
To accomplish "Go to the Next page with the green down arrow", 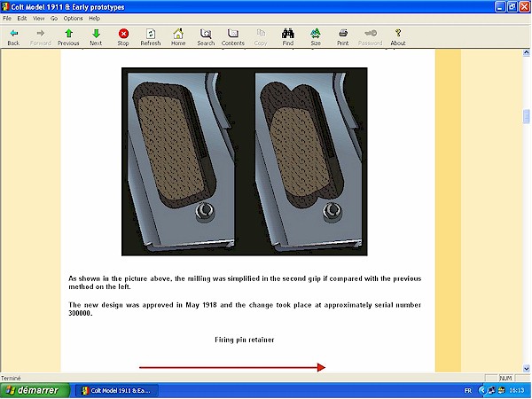I will pyautogui.click(x=96, y=37).
